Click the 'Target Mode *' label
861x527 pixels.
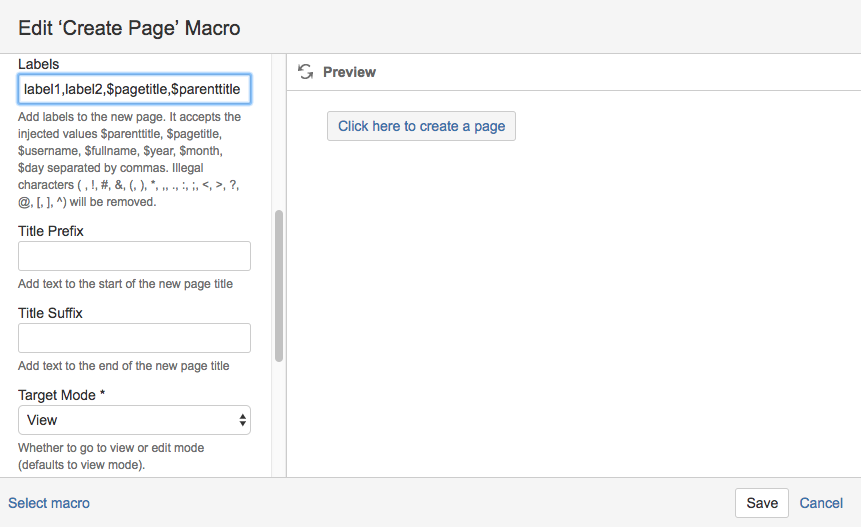pyautogui.click(x=62, y=395)
